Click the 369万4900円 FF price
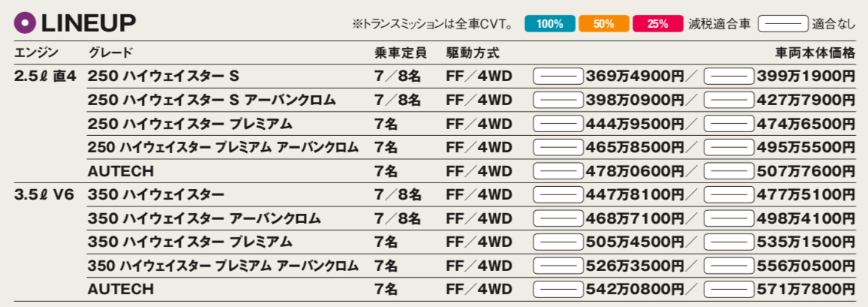 click(635, 77)
